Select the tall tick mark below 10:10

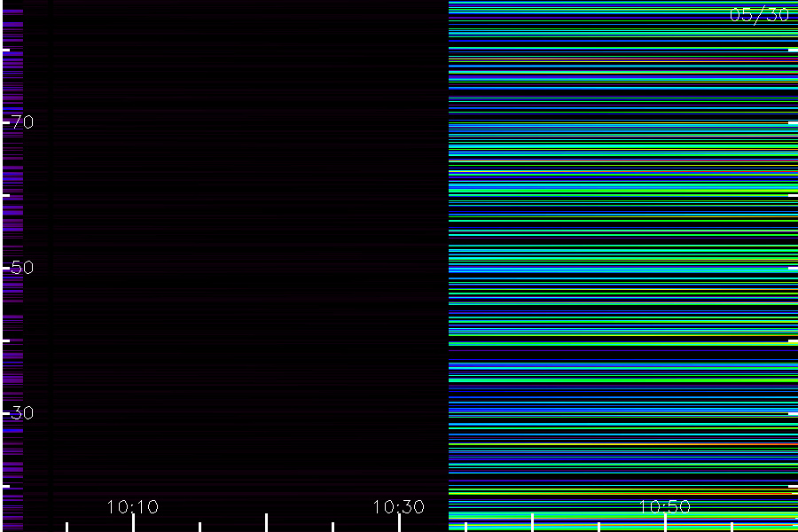(133, 523)
